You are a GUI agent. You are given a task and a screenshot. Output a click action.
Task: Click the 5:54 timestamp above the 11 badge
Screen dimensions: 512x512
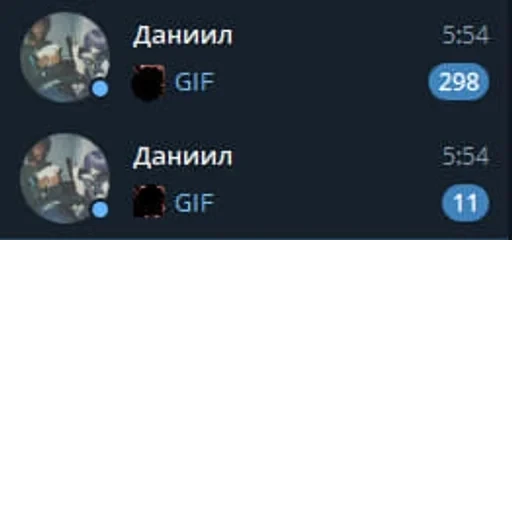coord(465,156)
